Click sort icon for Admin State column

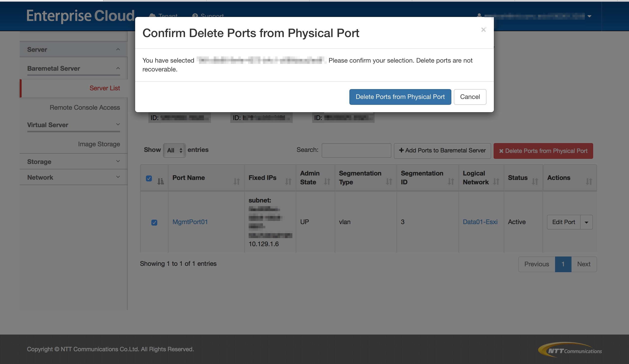tap(327, 181)
